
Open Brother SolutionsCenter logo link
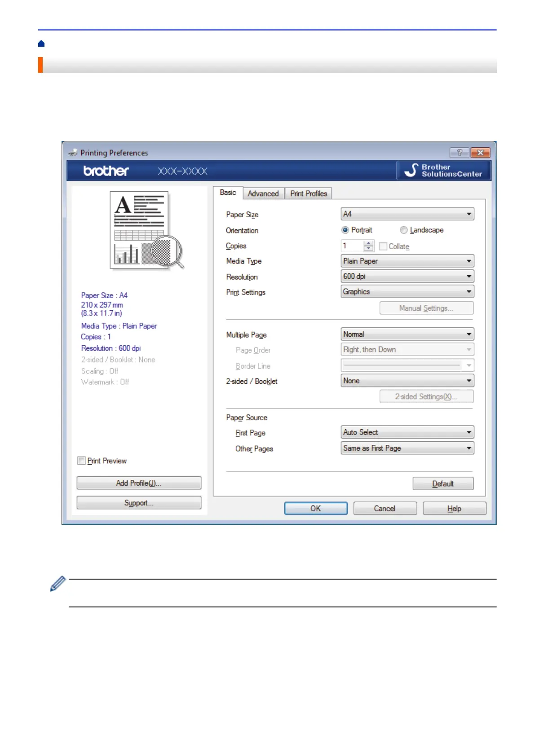443,171
